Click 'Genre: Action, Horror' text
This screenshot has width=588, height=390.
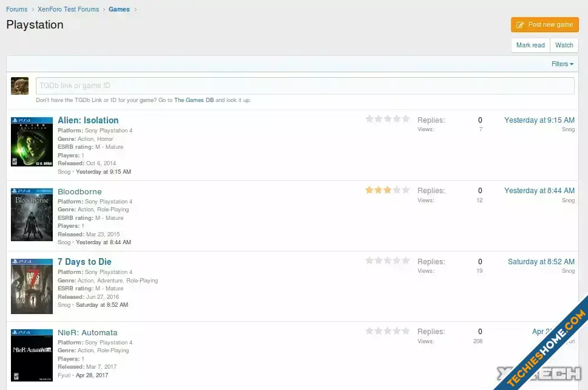coord(85,139)
